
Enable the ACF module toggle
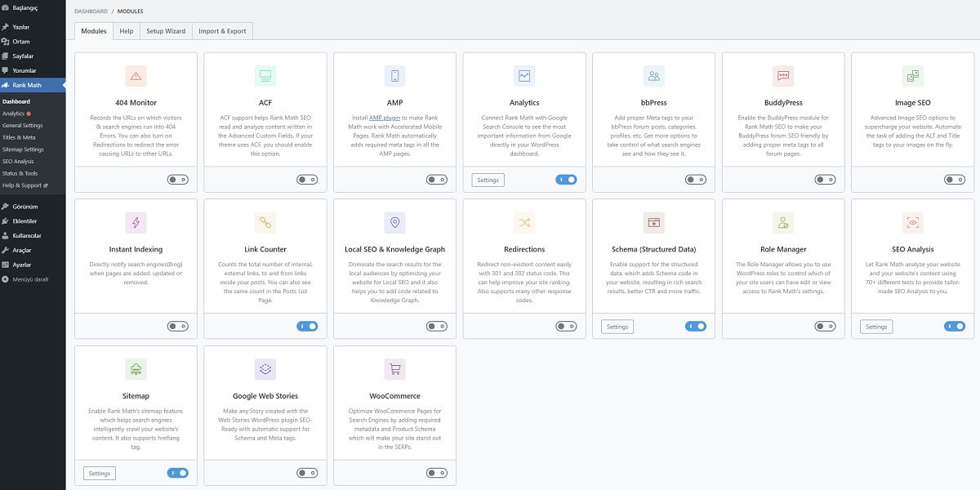(307, 180)
